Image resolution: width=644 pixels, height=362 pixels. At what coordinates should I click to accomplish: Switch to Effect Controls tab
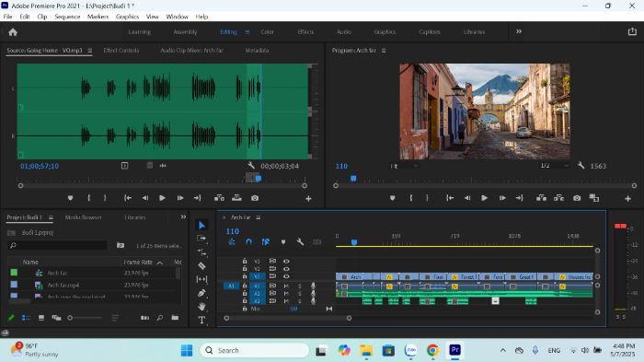pos(121,51)
